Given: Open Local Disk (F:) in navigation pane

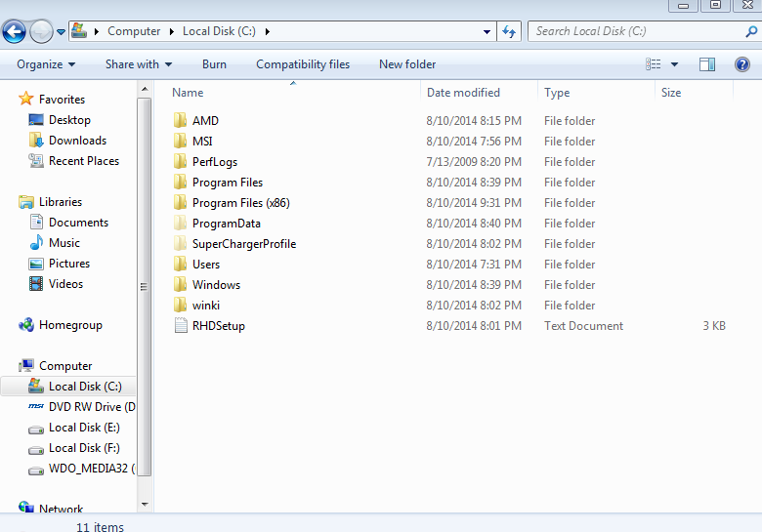Looking at the screenshot, I should pyautogui.click(x=84, y=447).
